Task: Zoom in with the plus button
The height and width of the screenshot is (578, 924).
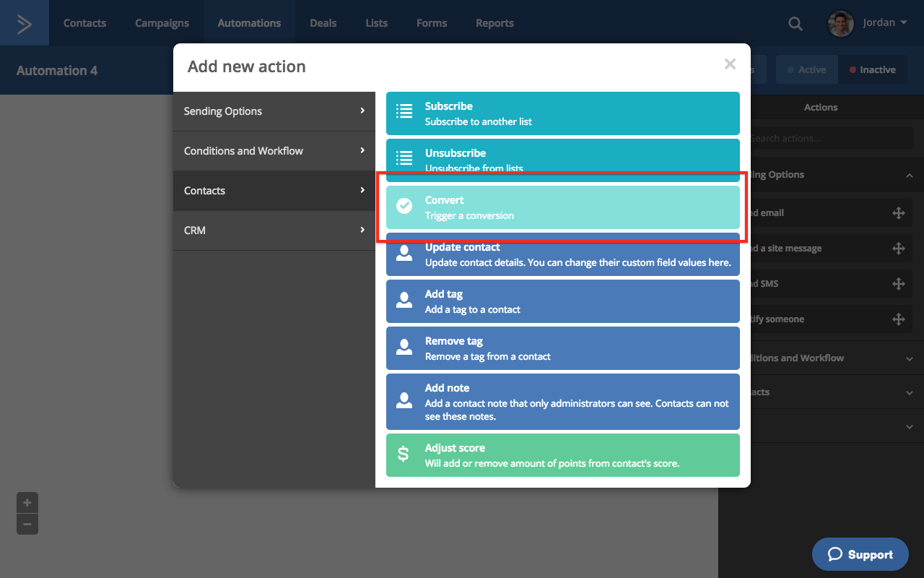Action: point(27,503)
